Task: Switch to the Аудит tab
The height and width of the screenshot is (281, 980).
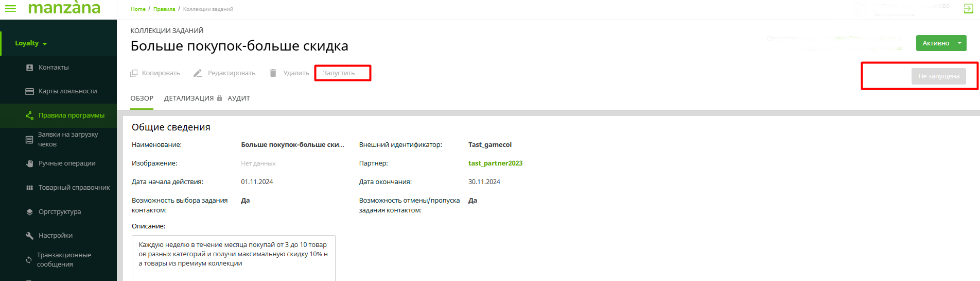Action: click(239, 98)
